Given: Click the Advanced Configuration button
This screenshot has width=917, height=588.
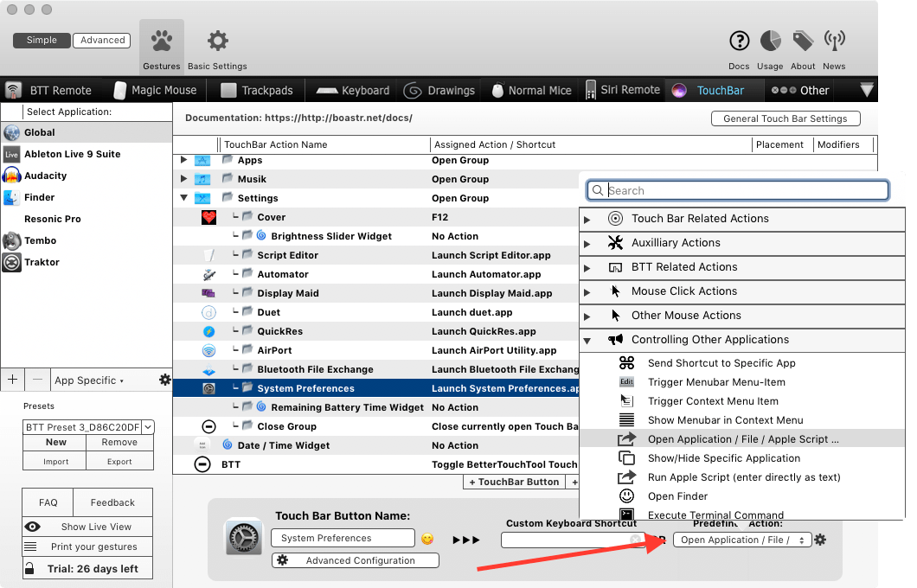Looking at the screenshot, I should click(356, 560).
